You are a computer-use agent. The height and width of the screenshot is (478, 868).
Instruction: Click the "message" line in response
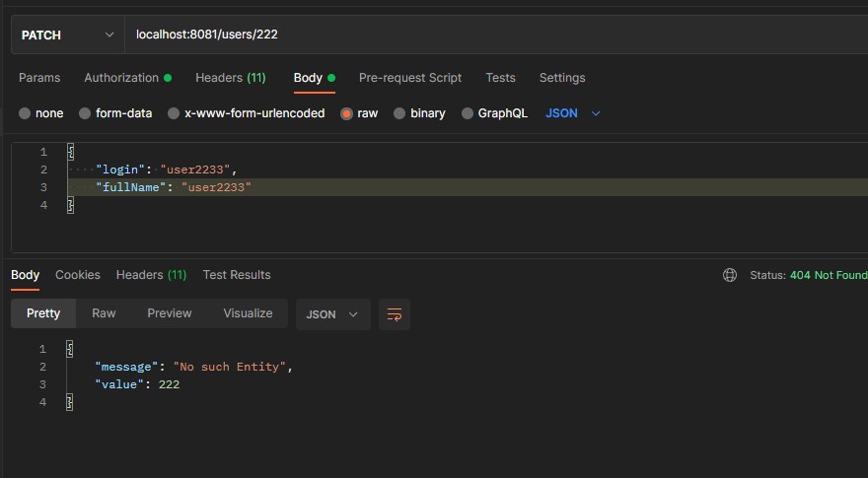[193, 367]
